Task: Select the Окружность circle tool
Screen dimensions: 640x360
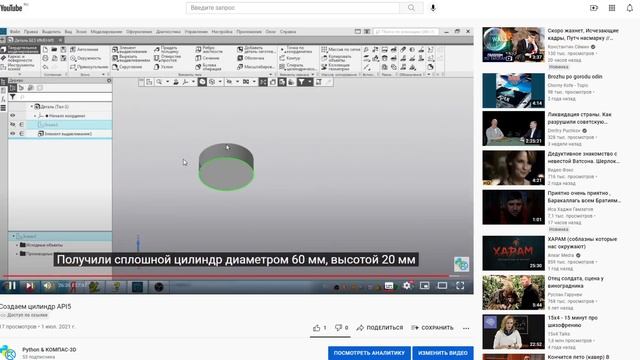Action: coord(85,58)
